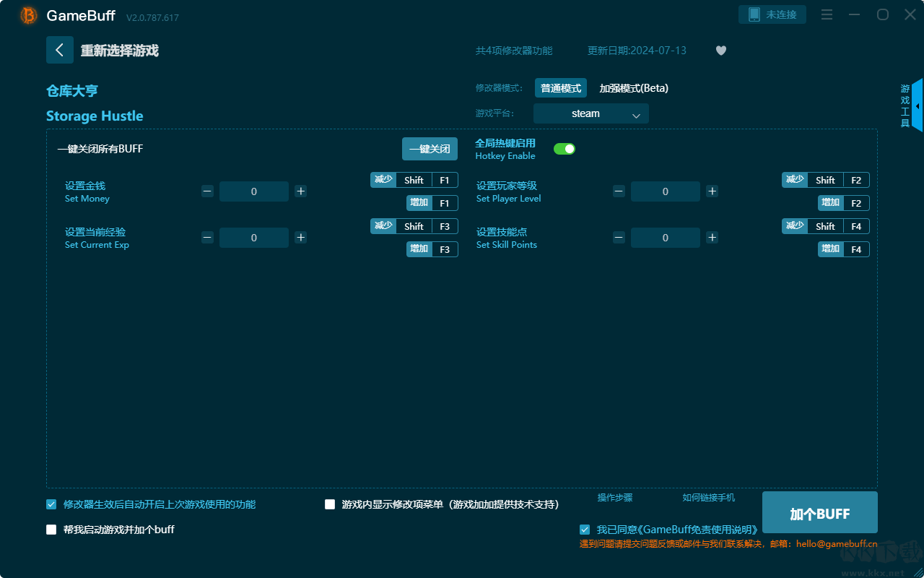Decrease the Set Player Level value with minus
Image resolution: width=924 pixels, height=578 pixels.
(619, 191)
